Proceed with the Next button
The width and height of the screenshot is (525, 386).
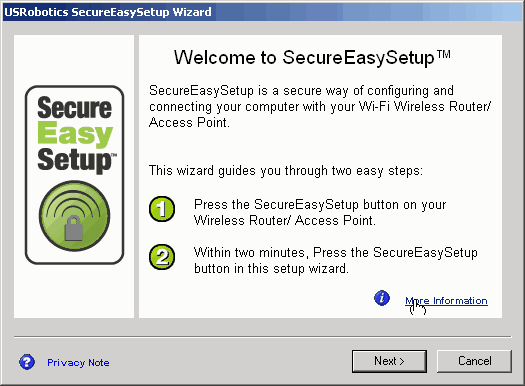(389, 361)
